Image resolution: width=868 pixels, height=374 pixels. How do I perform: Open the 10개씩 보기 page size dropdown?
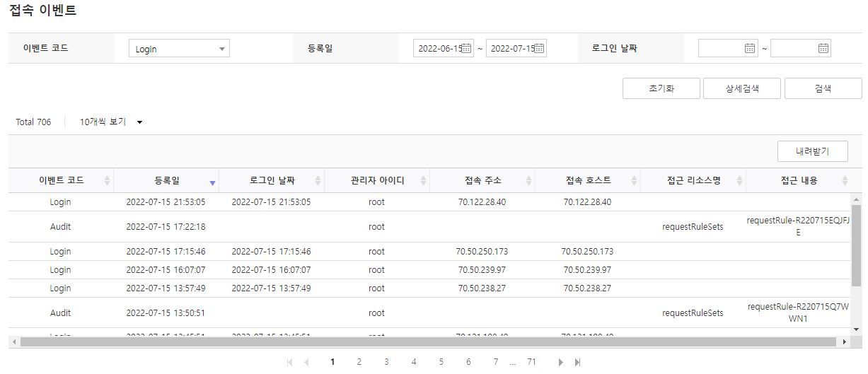[111, 122]
